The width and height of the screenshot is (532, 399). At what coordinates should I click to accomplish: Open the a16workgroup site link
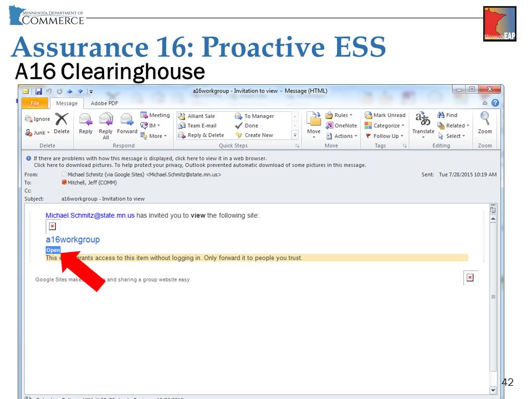[x=73, y=239]
